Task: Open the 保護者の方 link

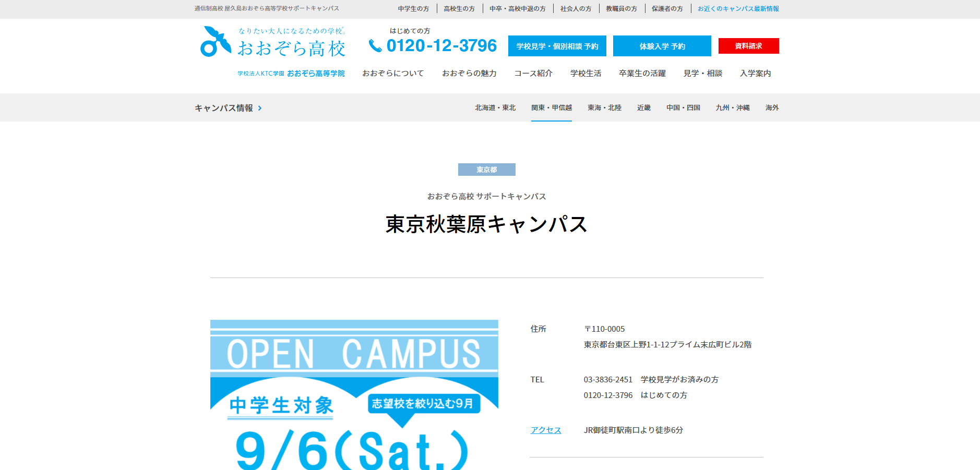Action: pyautogui.click(x=667, y=9)
